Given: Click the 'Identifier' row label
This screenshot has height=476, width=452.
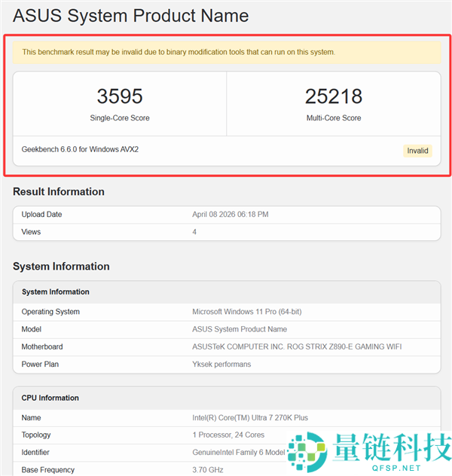Looking at the screenshot, I should (35, 453).
